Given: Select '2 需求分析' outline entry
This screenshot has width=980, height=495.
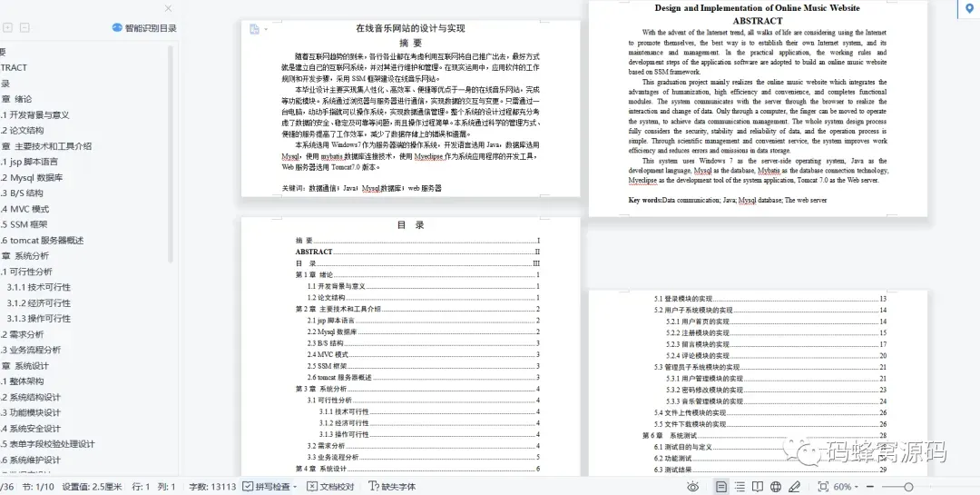Looking at the screenshot, I should tap(22, 334).
